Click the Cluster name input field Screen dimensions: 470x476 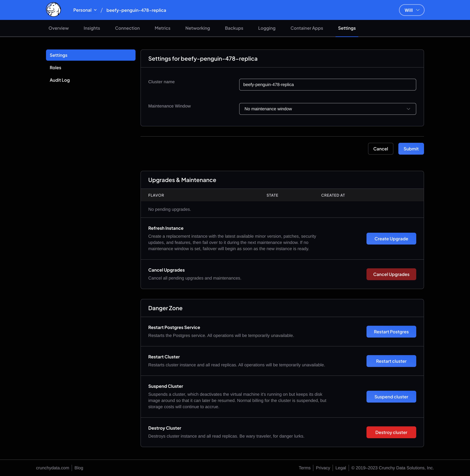point(327,84)
